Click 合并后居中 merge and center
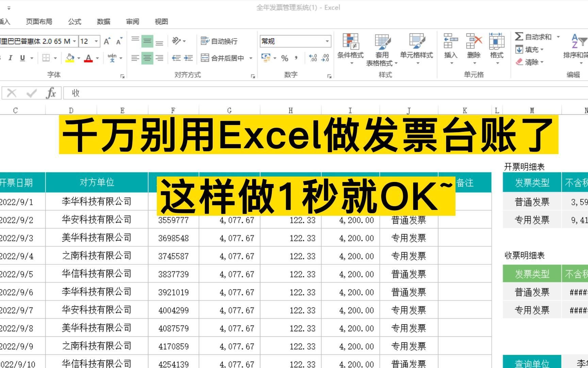This screenshot has height=368, width=588. coord(223,58)
